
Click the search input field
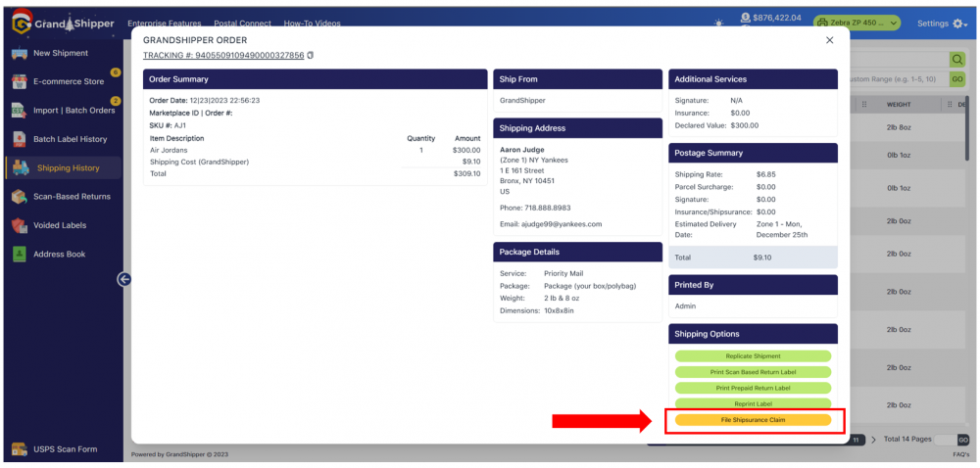pyautogui.click(x=899, y=60)
